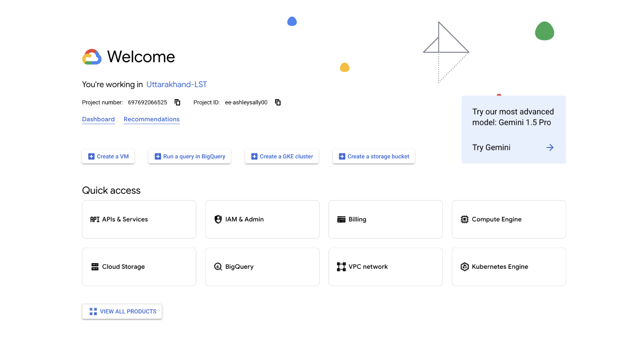
Task: Click the plus icon on Create a GKE cluster
Action: point(254,157)
